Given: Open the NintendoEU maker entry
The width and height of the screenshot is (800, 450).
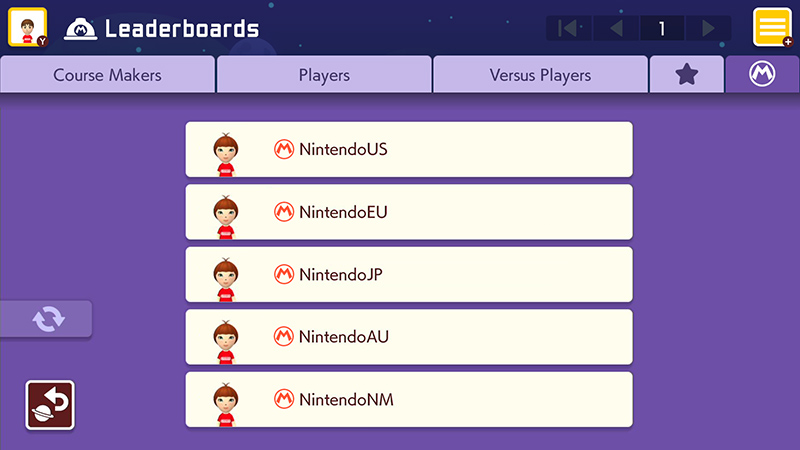Looking at the screenshot, I should pyautogui.click(x=409, y=212).
